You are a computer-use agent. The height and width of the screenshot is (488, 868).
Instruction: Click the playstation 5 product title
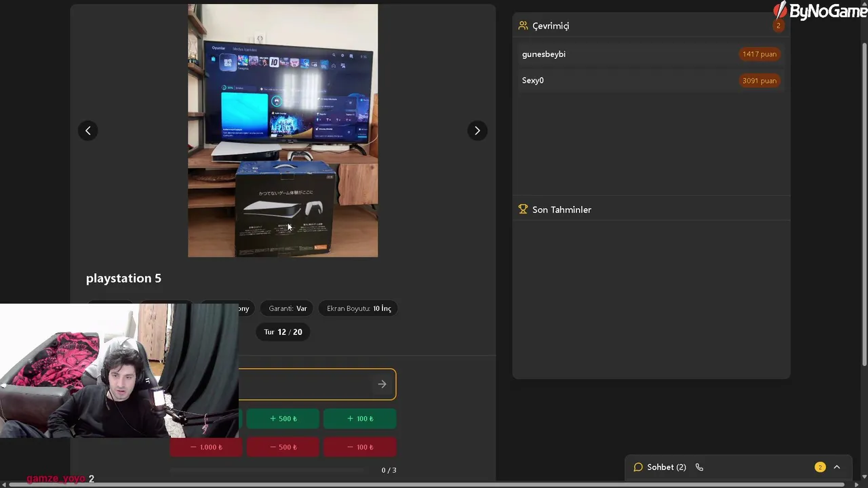[x=123, y=279]
